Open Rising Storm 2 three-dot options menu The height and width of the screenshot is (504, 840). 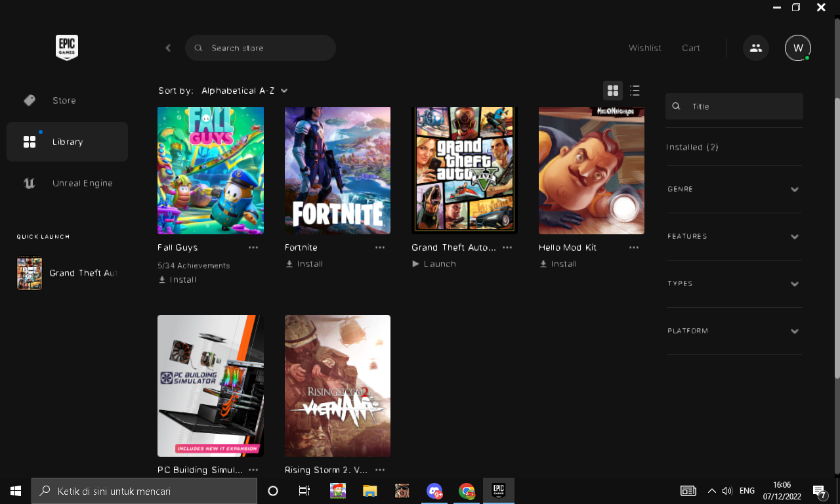(x=380, y=470)
